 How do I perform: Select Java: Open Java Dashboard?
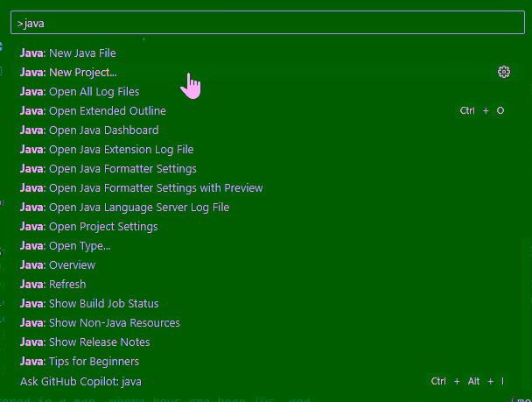[x=89, y=130]
